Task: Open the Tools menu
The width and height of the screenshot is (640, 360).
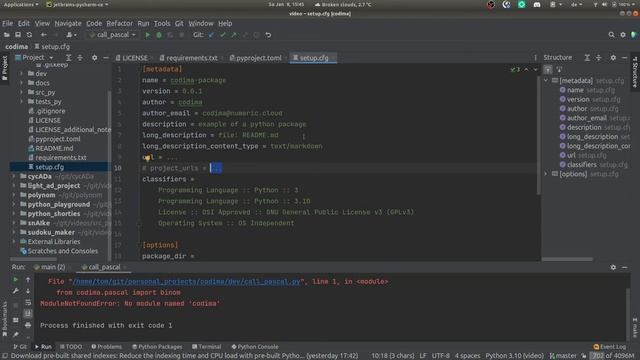Action: pos(162,23)
